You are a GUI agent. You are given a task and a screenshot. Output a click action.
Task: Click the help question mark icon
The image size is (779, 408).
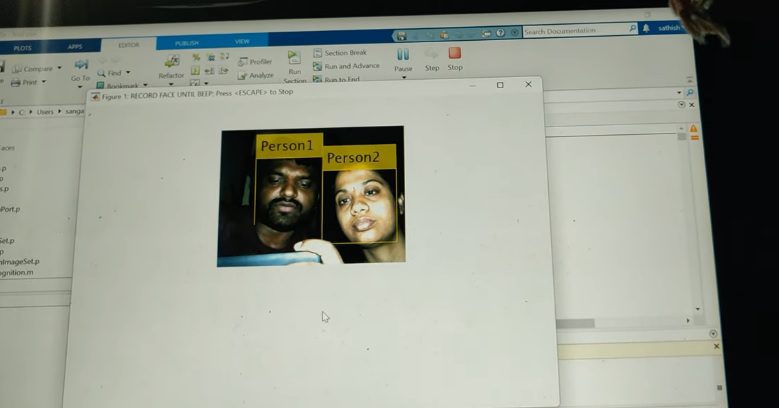pos(500,33)
